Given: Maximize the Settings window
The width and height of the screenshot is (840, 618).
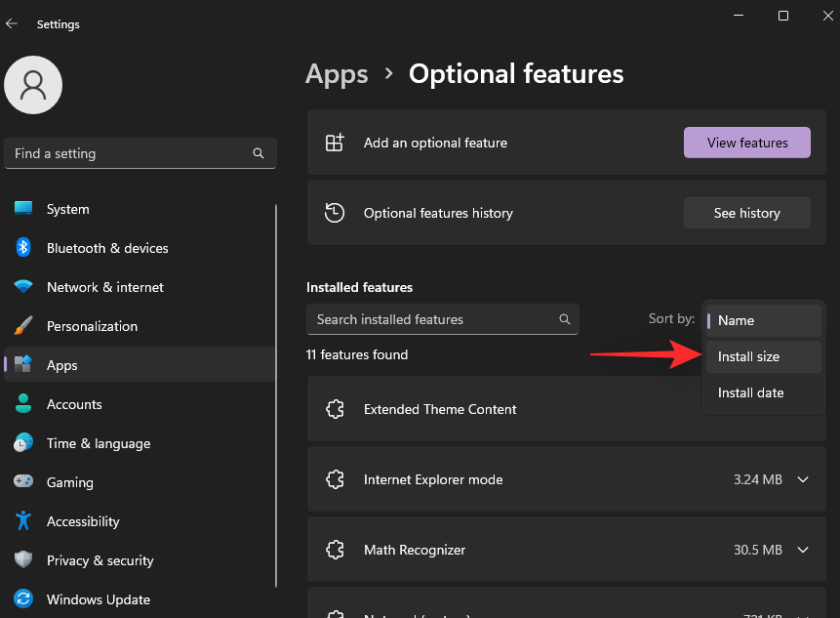Looking at the screenshot, I should point(782,16).
